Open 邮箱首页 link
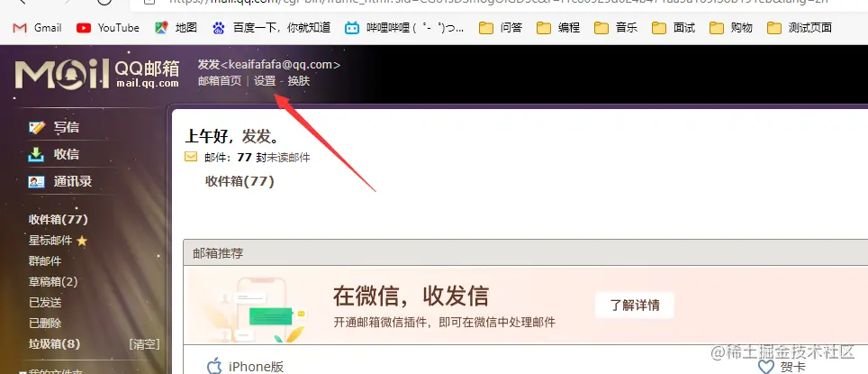 220,81
